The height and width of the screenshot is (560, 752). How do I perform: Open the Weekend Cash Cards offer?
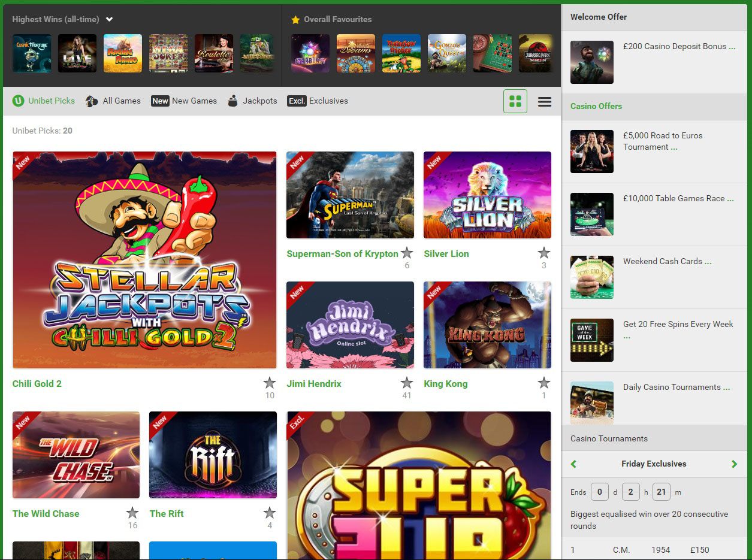tap(668, 261)
